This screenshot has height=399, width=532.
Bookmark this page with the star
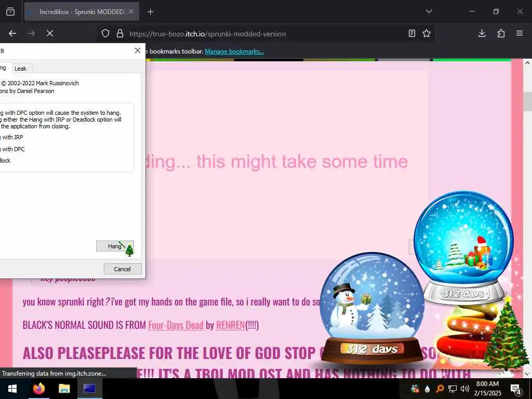427,33
